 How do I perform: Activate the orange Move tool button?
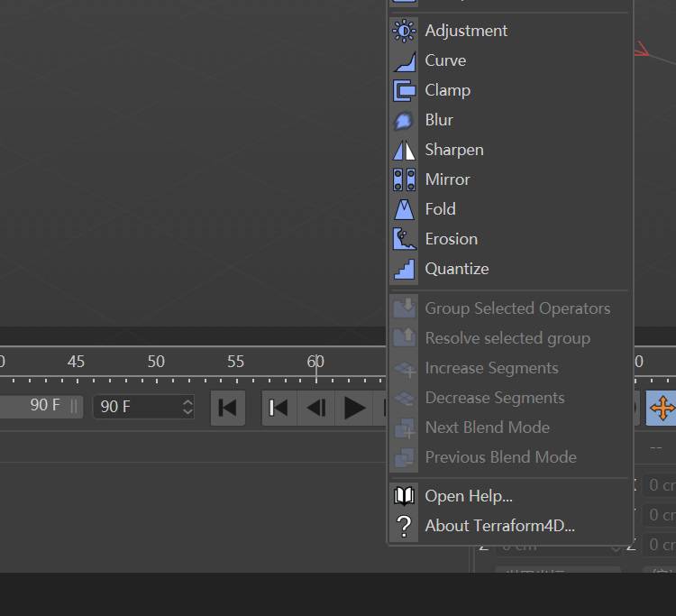[x=661, y=408]
